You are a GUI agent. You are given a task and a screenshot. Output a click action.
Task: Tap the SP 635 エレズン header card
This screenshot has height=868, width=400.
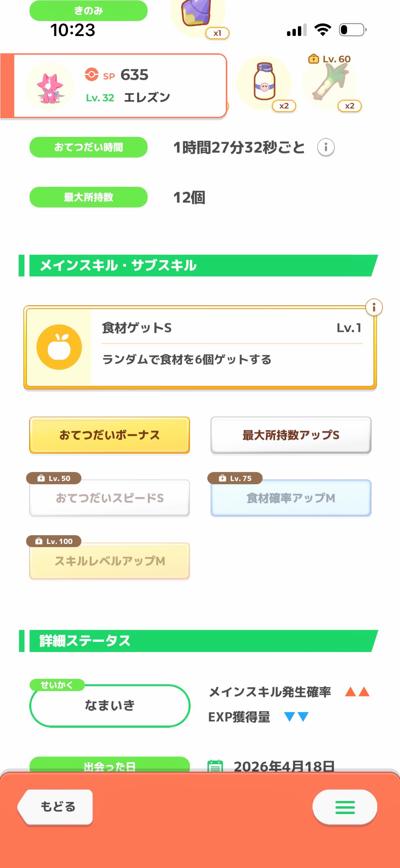point(136,86)
